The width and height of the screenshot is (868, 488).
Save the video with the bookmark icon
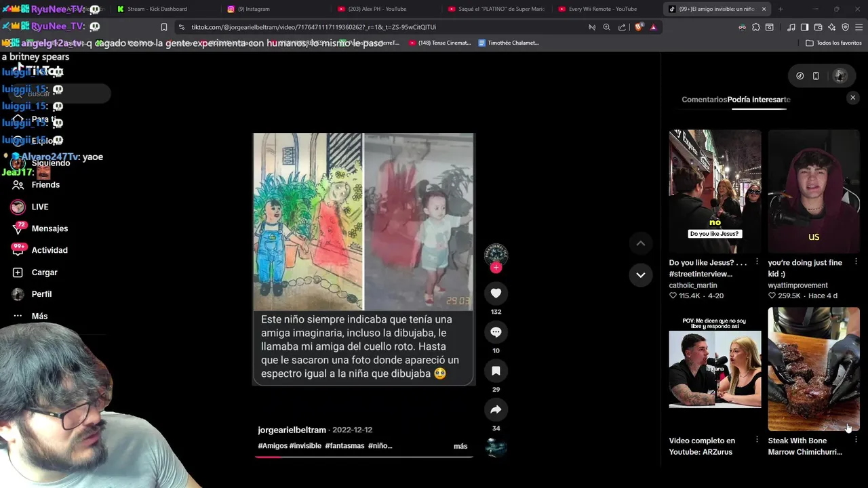pyautogui.click(x=496, y=371)
